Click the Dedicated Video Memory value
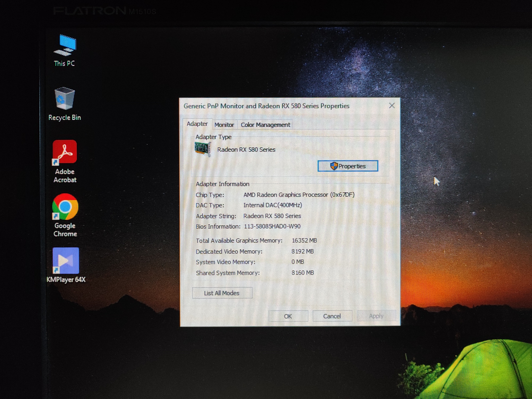The image size is (532, 399). coord(302,251)
